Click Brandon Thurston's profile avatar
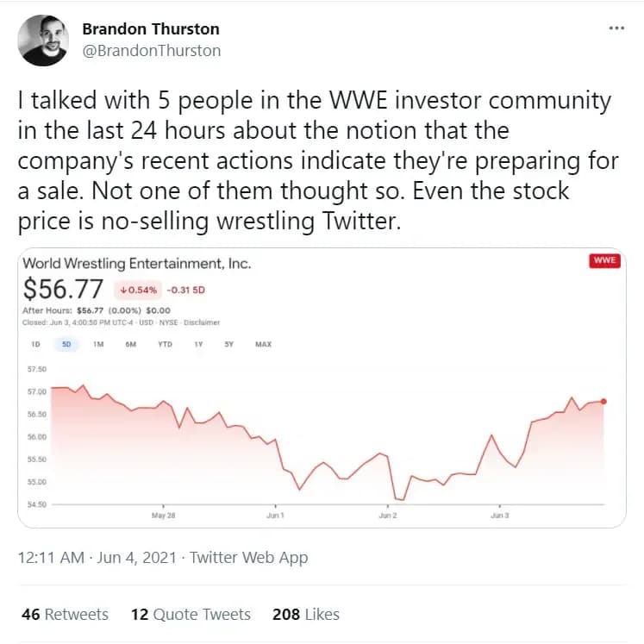This screenshot has height=644, width=644. pyautogui.click(x=44, y=41)
